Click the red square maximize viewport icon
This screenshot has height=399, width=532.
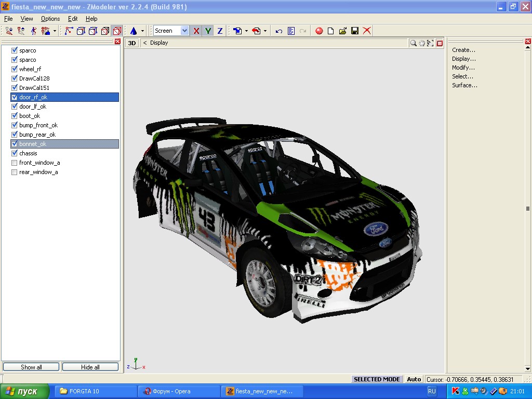tap(440, 43)
